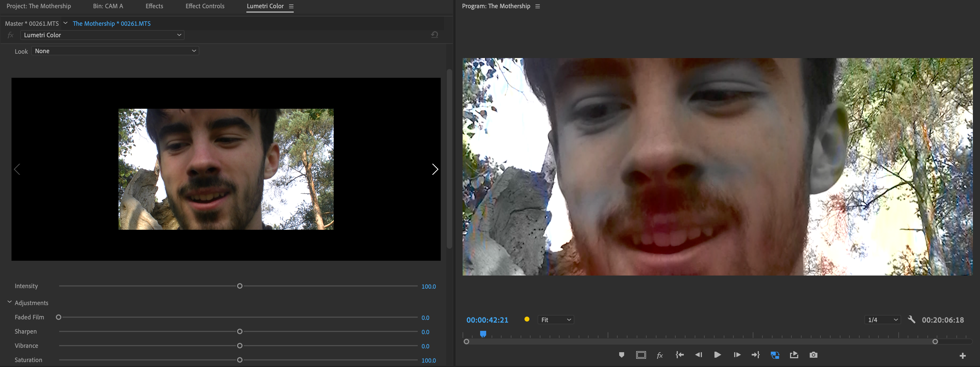Viewport: 980px width, 367px height.
Task: Open the Fit zoom level dropdown
Action: pyautogui.click(x=555, y=320)
